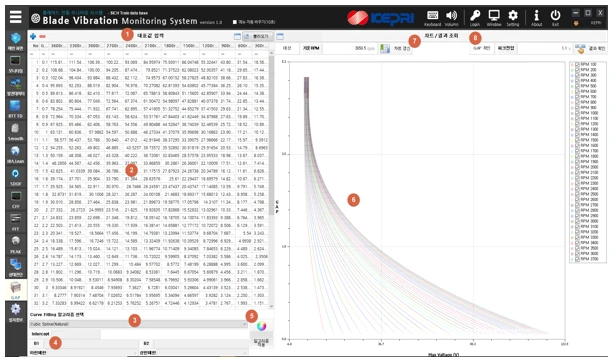
Task: Toggle the RPM 1500 legend checkbox
Action: [577, 140]
